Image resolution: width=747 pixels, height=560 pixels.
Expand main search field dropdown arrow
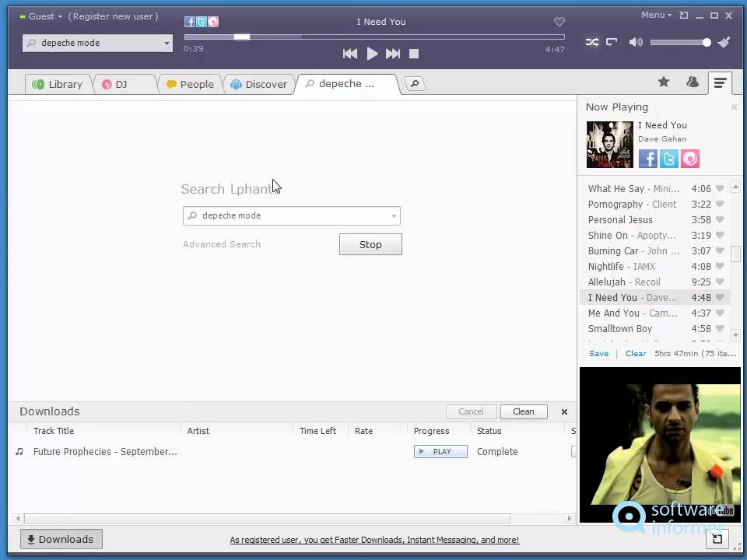click(x=394, y=215)
